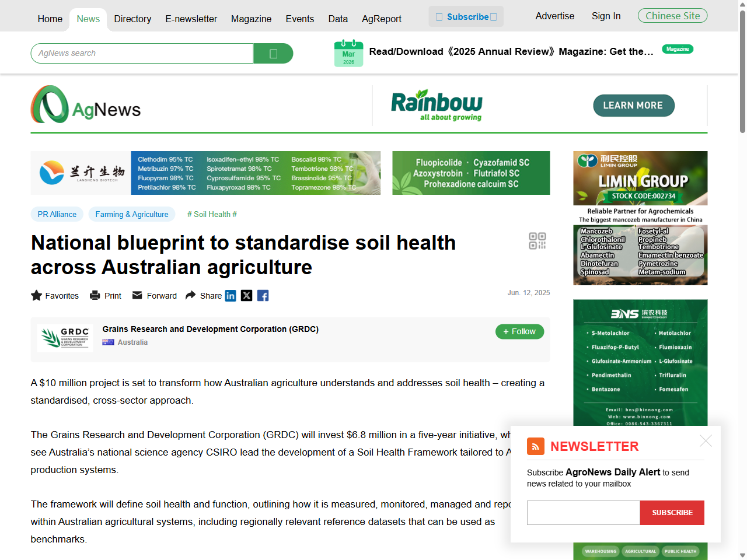Click the # Soil Health # tag
Viewport: 747px width, 560px height.
[212, 214]
